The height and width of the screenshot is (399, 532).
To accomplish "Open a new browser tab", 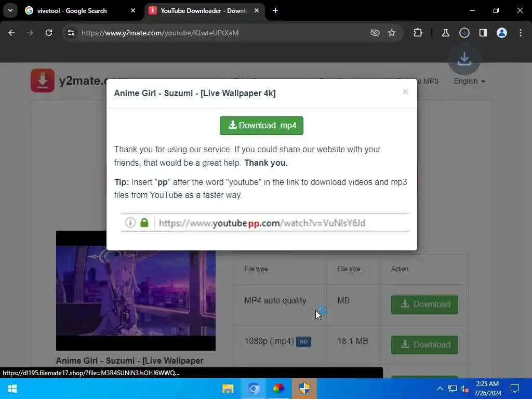I will click(x=275, y=11).
